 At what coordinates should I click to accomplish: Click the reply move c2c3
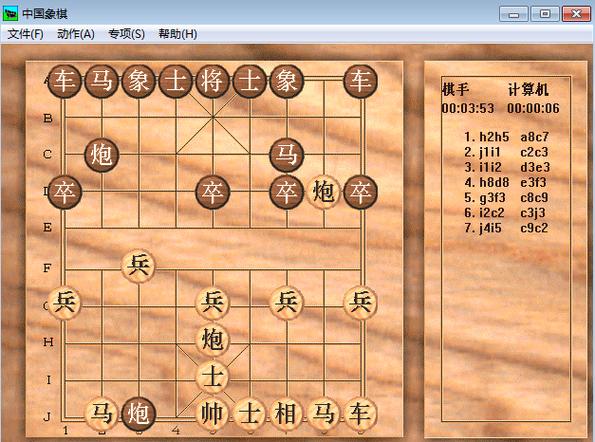coord(534,152)
